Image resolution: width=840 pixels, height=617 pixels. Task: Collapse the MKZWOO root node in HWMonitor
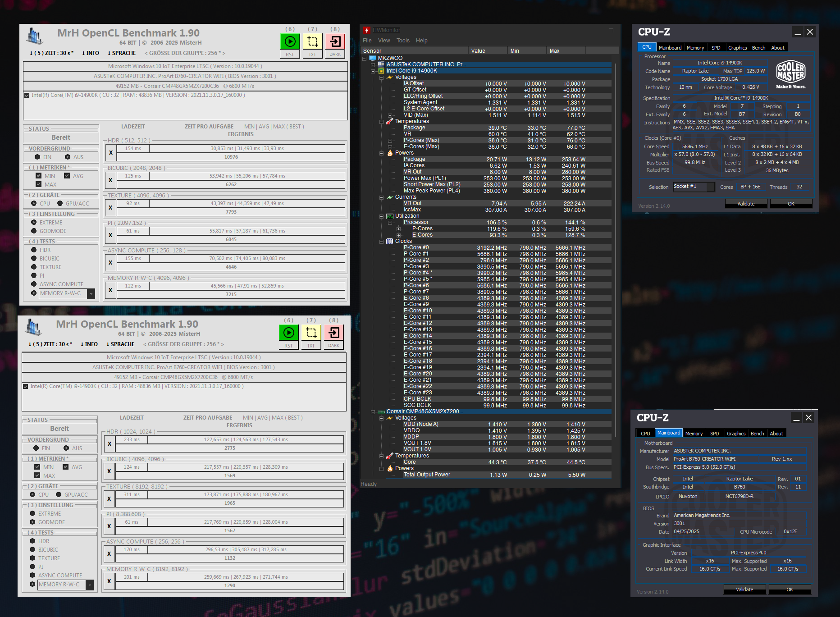point(365,58)
